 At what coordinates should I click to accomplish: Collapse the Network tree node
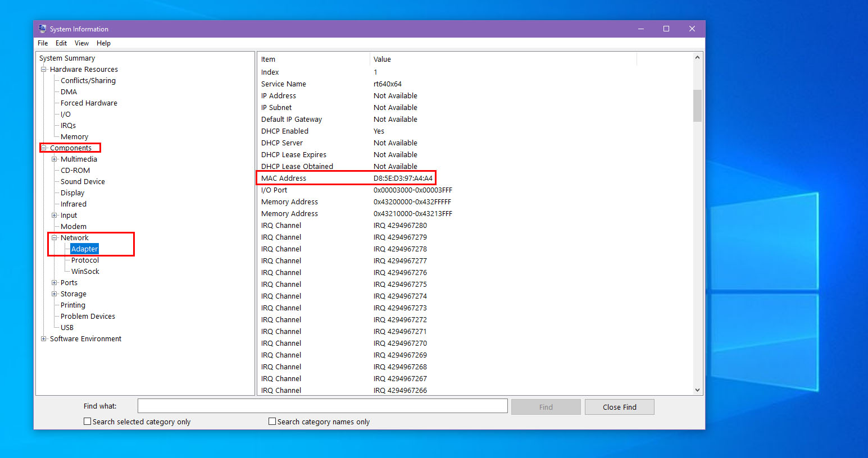coord(54,238)
